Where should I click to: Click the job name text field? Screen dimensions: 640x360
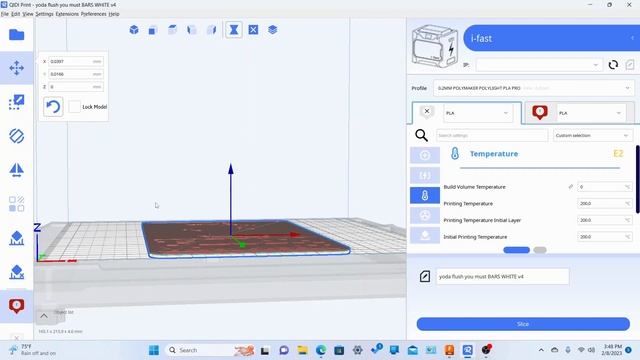[x=502, y=276]
